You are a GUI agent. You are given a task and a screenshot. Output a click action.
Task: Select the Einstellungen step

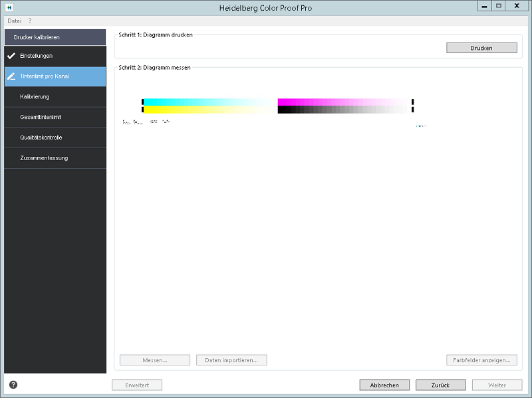click(x=55, y=56)
